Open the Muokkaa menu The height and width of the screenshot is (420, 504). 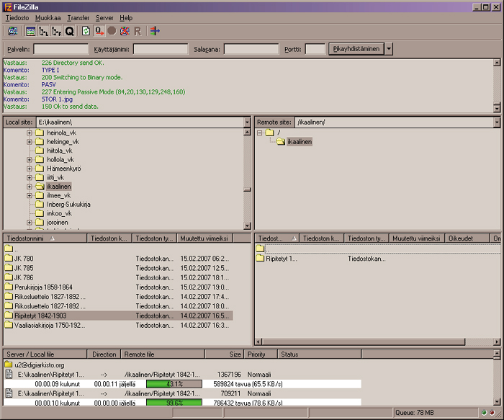(x=48, y=18)
